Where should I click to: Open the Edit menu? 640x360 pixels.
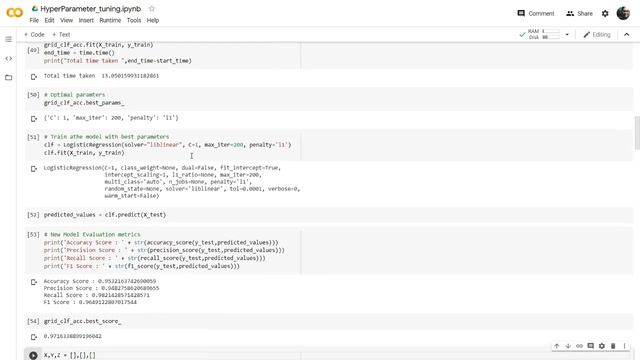coord(49,20)
